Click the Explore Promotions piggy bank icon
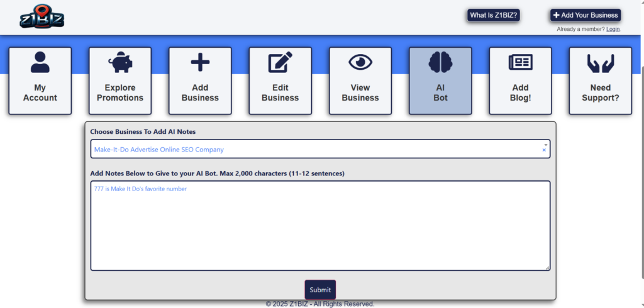644x308 pixels. pyautogui.click(x=120, y=62)
